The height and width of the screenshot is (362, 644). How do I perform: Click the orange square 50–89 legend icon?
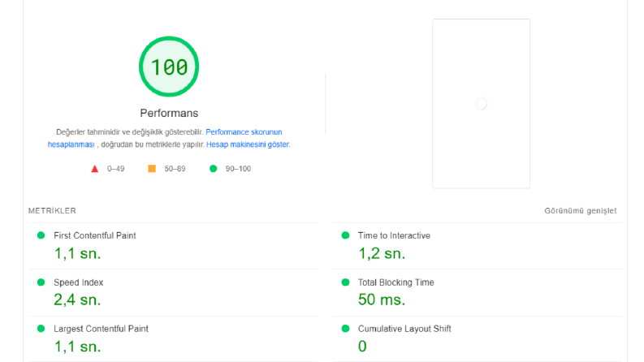(152, 169)
